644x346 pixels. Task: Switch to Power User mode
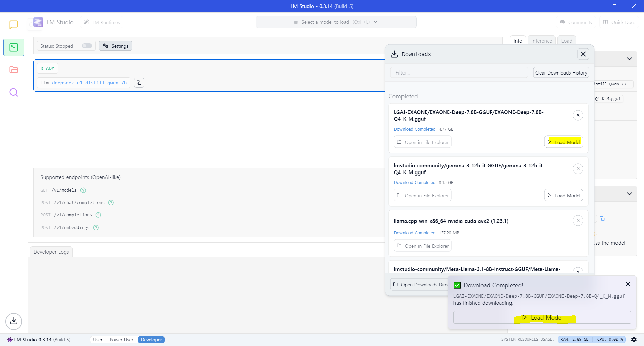[121, 340]
